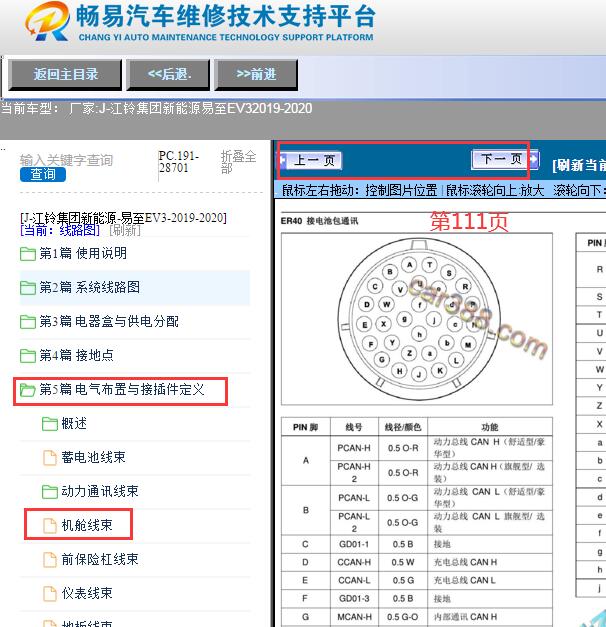
Task: Click the J-江铃集团新能源-易至EV3-2019-2020 title text
Action: click(x=123, y=218)
